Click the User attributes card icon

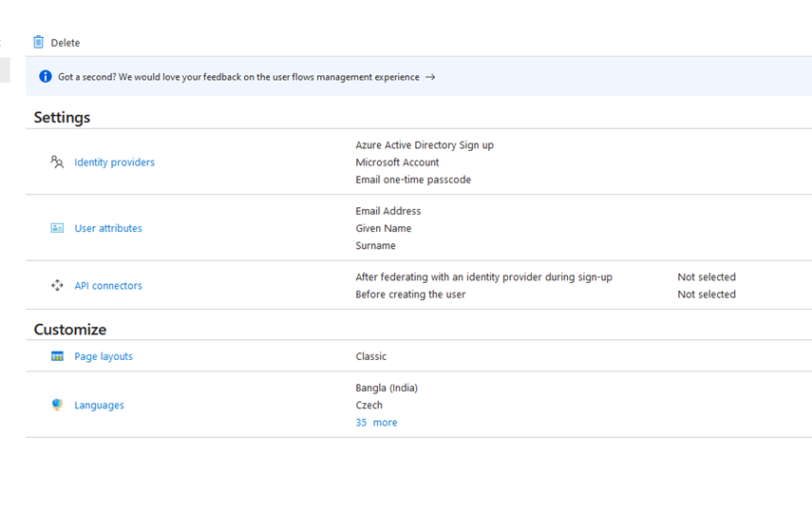tap(57, 228)
